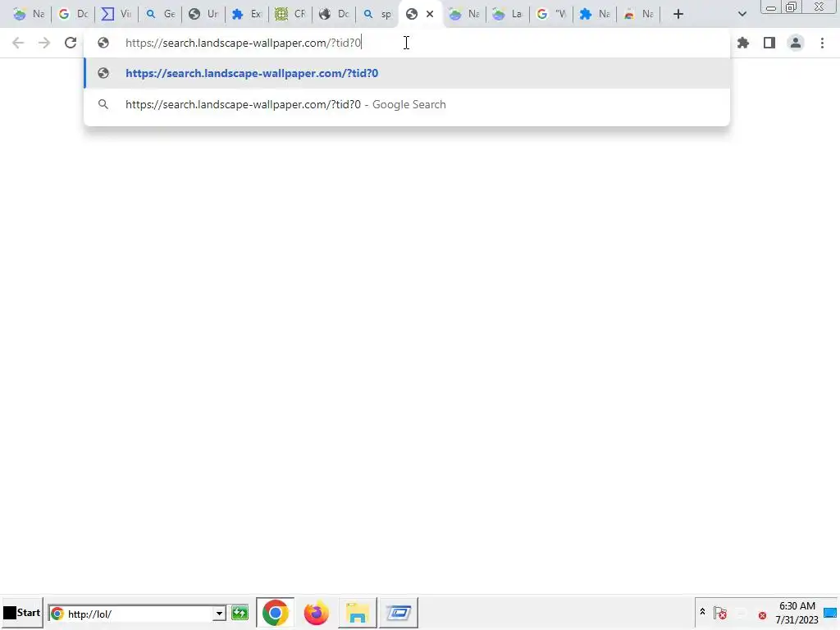Open a new tab with plus
This screenshot has width=840, height=630.
point(678,15)
